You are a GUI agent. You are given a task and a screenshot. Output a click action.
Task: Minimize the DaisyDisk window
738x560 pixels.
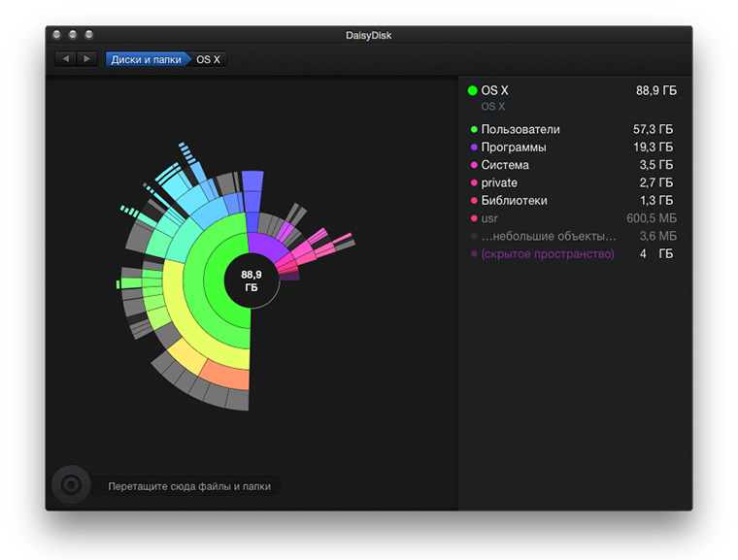pos(73,34)
